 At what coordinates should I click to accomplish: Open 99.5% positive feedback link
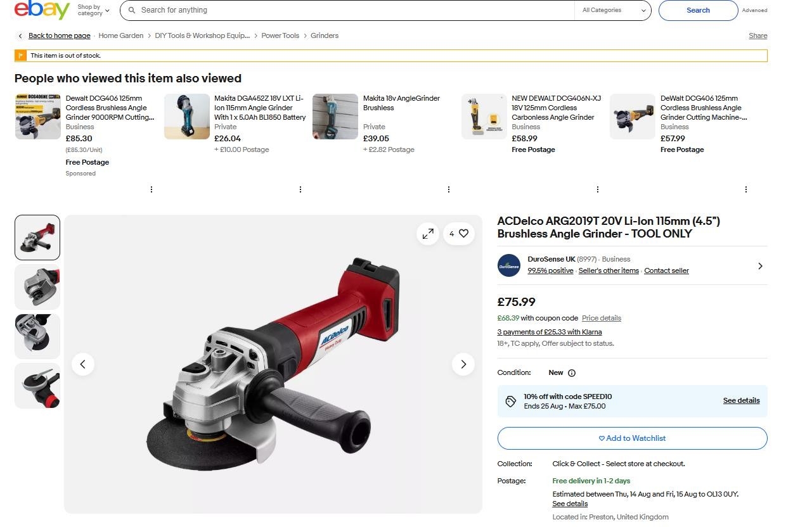[550, 270]
